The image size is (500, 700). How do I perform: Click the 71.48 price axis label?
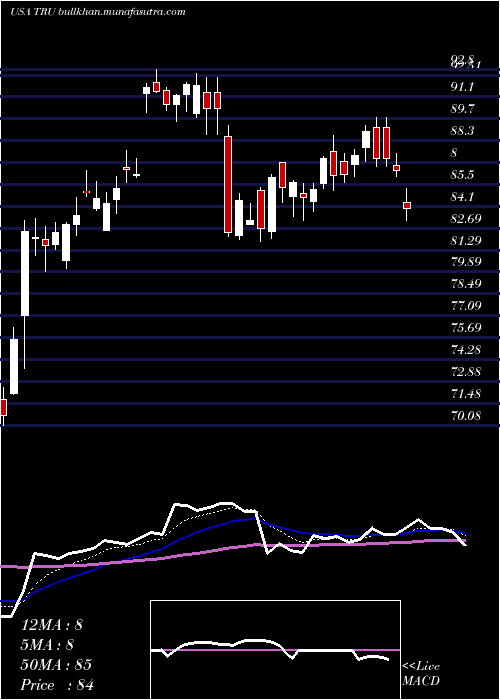(465, 394)
